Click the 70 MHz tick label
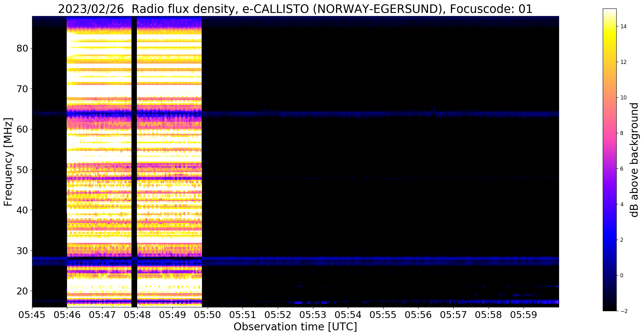This screenshot has width=644, height=336. pos(22,89)
